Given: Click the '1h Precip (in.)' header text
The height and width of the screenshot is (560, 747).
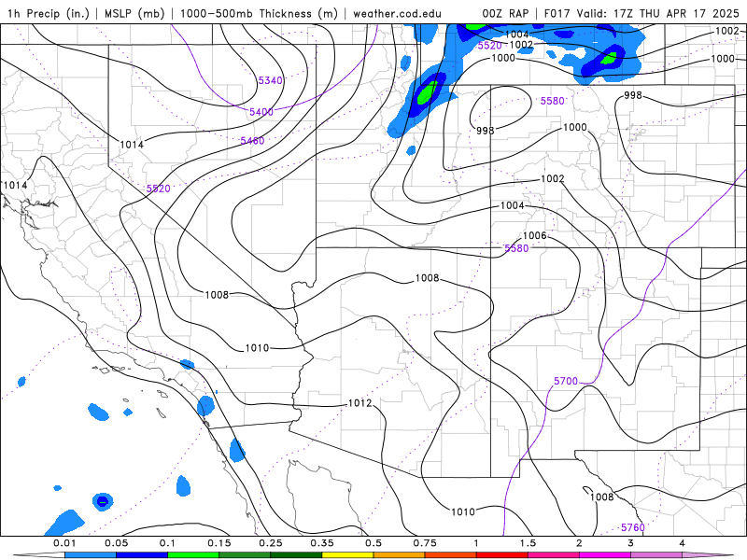Looking at the screenshot, I should point(49,13).
